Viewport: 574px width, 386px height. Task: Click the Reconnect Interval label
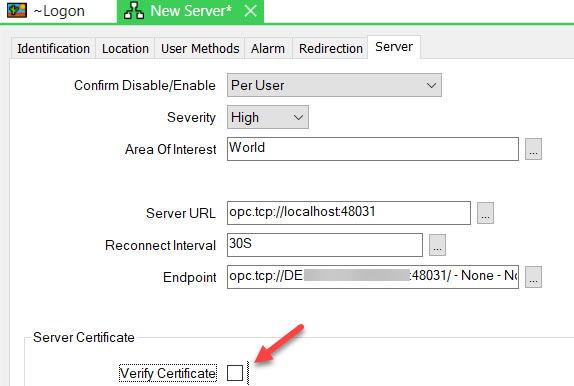tap(160, 245)
